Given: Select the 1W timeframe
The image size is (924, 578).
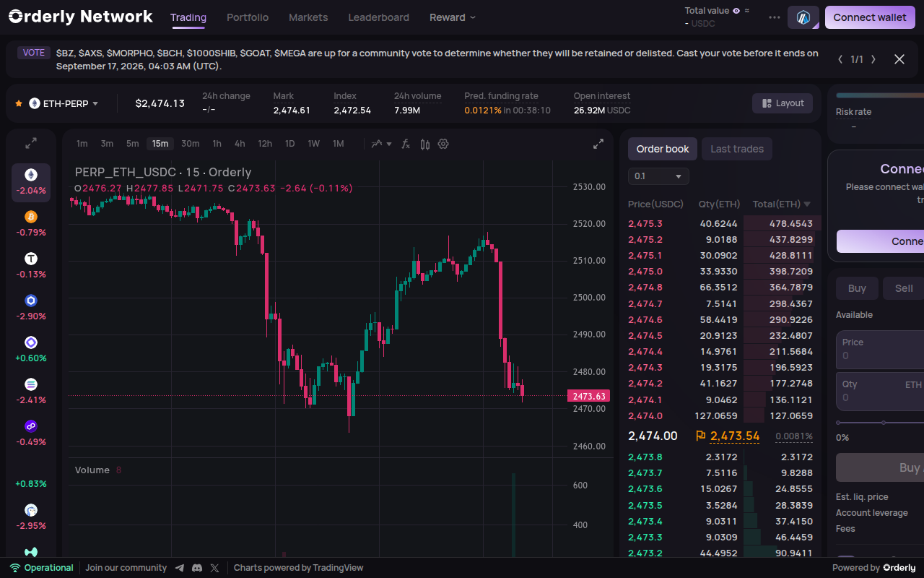Looking at the screenshot, I should [x=313, y=144].
